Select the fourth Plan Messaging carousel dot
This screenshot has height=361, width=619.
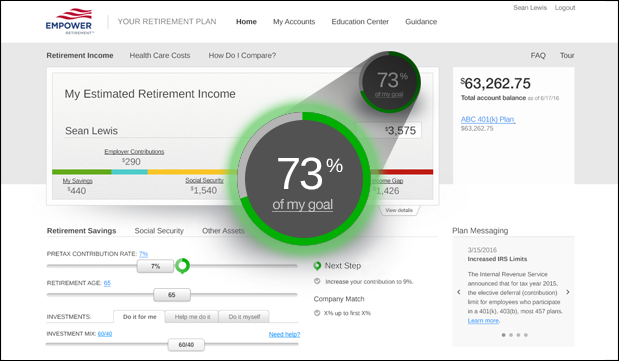coord(526,335)
